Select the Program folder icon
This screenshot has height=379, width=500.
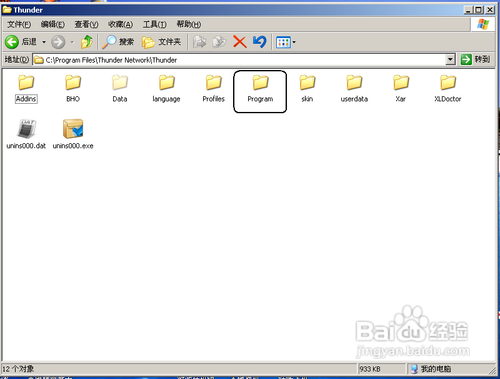coord(260,82)
